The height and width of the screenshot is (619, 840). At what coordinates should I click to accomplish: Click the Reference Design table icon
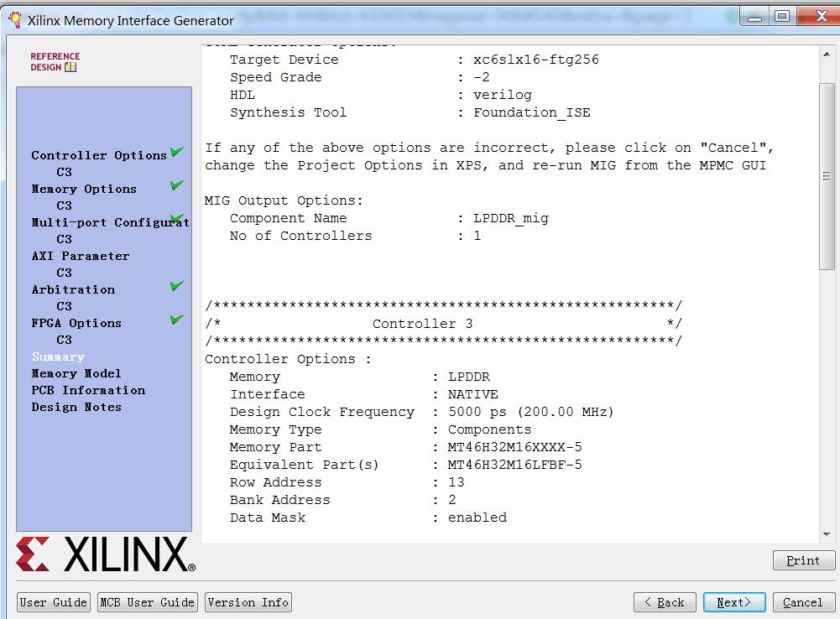click(x=70, y=67)
